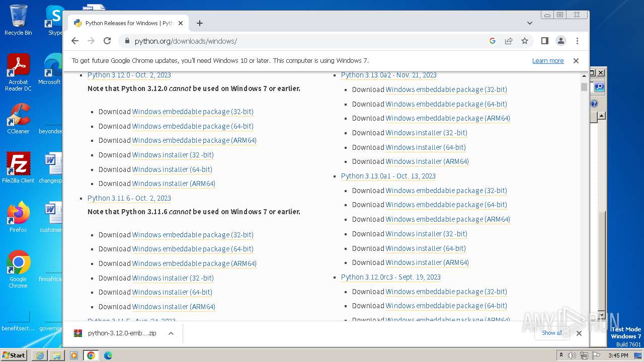Screen dimensions: 644x362
Task: Download 3.13.0a1 Windows installer (32-bit)
Action: (x=427, y=234)
